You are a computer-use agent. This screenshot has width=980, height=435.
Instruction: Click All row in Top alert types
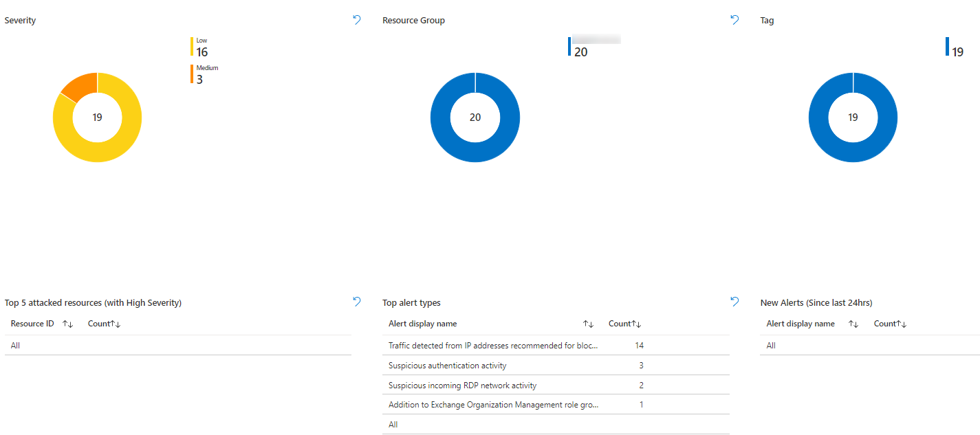click(x=393, y=425)
